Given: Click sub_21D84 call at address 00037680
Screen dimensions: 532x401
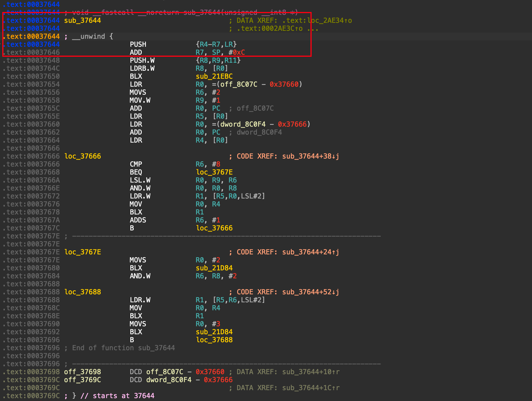Looking at the screenshot, I should click(214, 268).
